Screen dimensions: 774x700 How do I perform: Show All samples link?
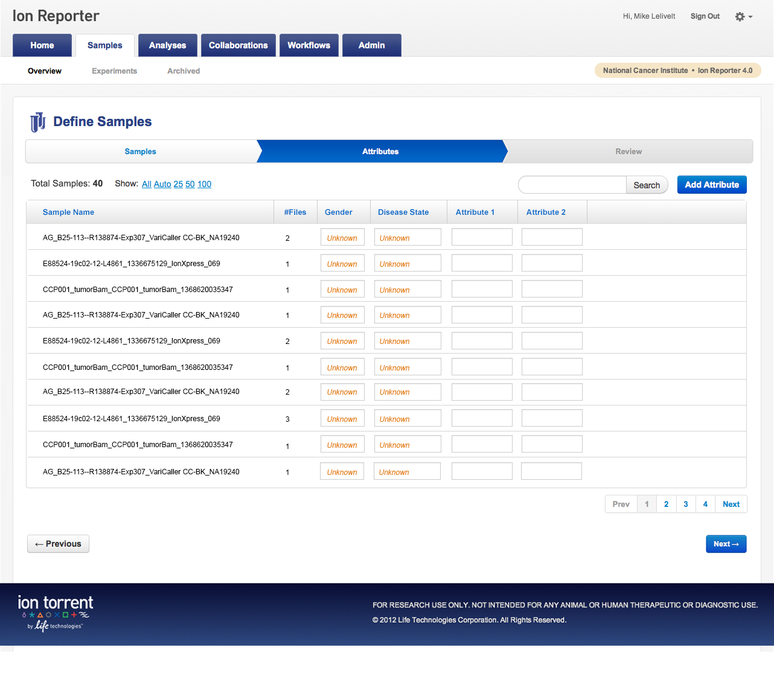[147, 184]
